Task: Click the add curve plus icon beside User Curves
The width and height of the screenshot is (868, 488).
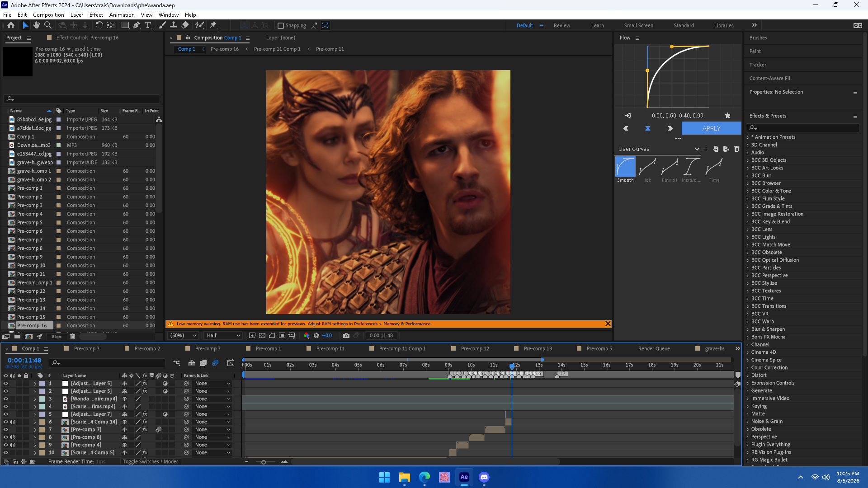Action: [706, 149]
